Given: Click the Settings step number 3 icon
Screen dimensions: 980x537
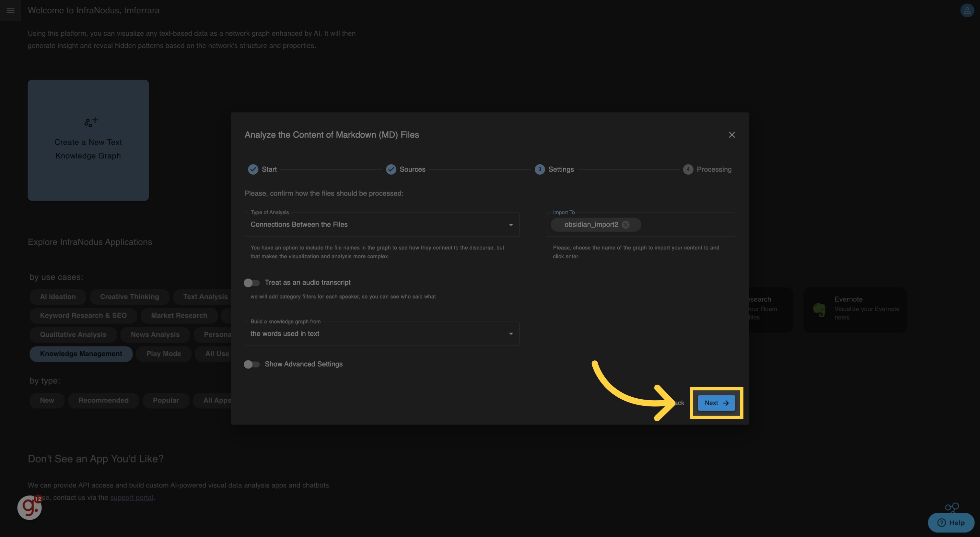Looking at the screenshot, I should click(540, 169).
